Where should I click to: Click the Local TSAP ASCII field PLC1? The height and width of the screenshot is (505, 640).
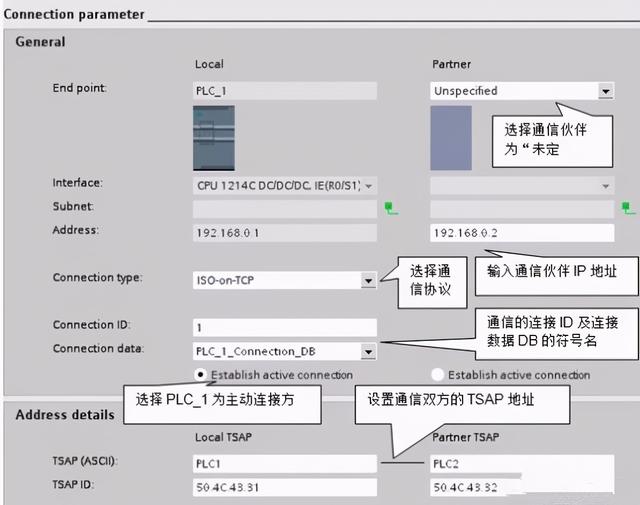point(284,464)
